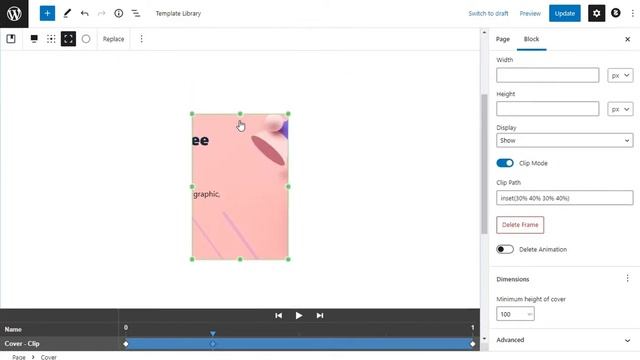Click top-center clip handle

(240, 114)
